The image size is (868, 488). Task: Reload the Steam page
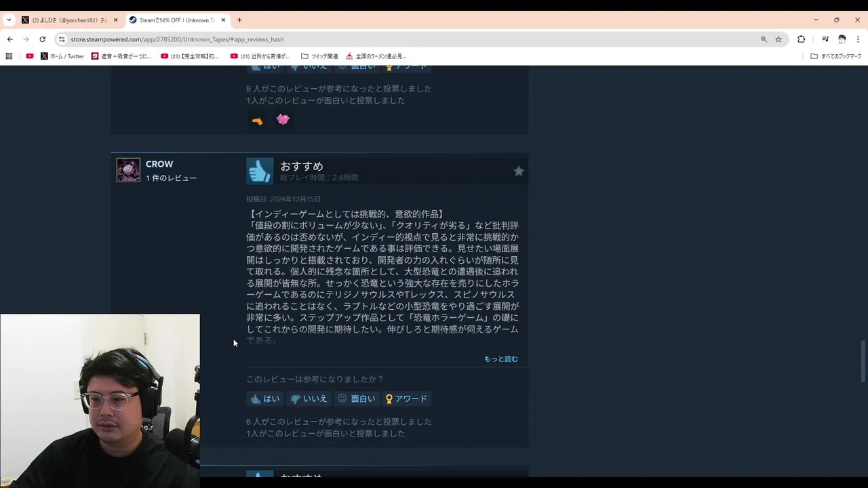(x=42, y=39)
